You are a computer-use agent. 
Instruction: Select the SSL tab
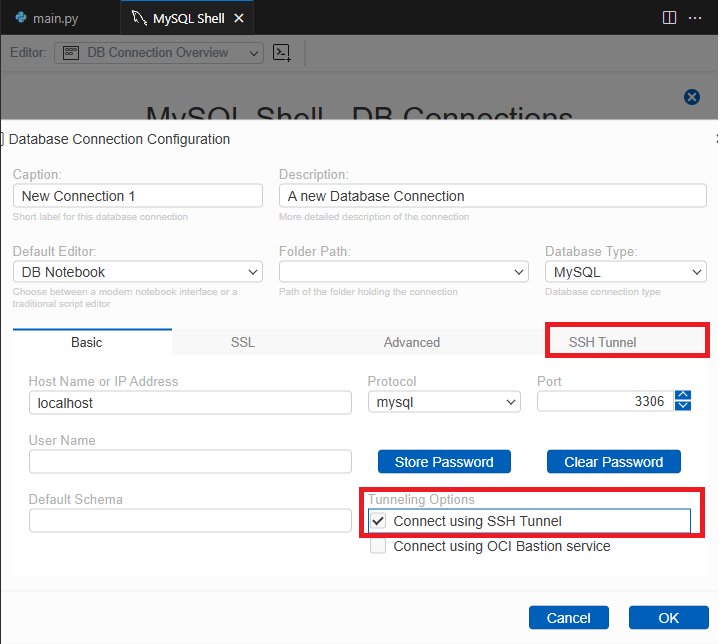pos(243,342)
